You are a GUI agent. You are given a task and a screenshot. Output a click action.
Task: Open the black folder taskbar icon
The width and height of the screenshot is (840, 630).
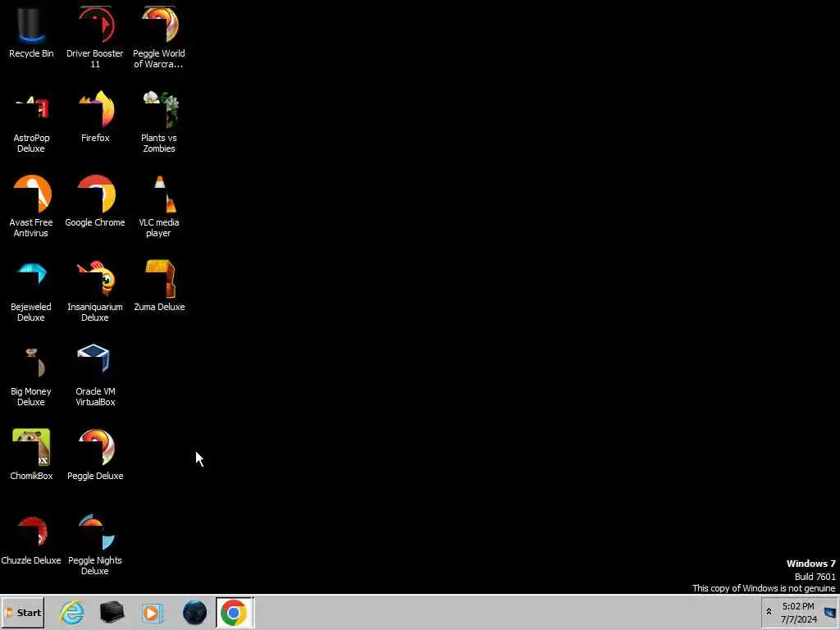point(112,612)
